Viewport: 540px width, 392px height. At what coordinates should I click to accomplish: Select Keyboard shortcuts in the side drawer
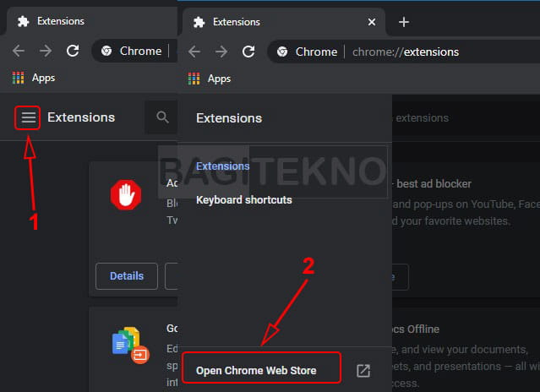click(244, 200)
